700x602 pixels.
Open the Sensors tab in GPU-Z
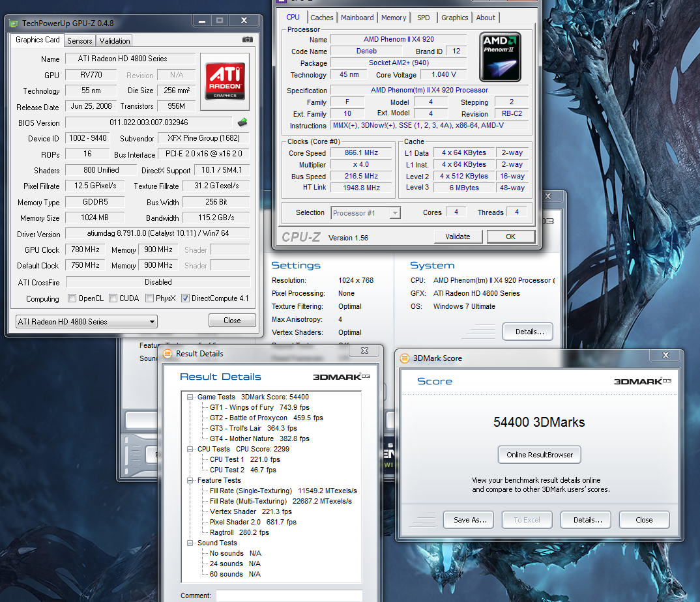pyautogui.click(x=80, y=40)
